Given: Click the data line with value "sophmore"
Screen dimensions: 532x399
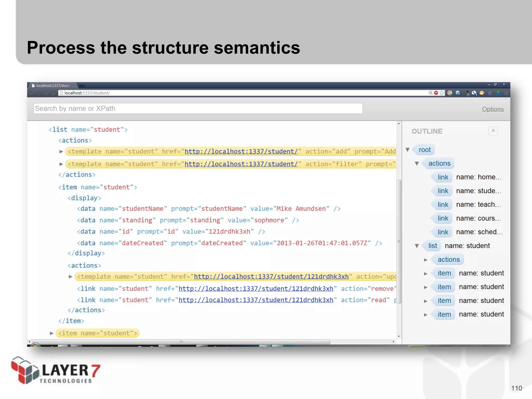Looking at the screenshot, I should click(188, 220).
